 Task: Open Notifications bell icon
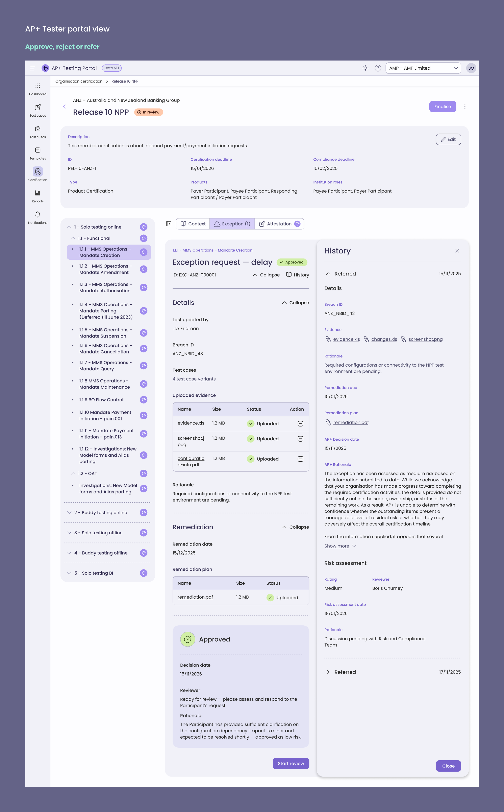[x=38, y=214]
